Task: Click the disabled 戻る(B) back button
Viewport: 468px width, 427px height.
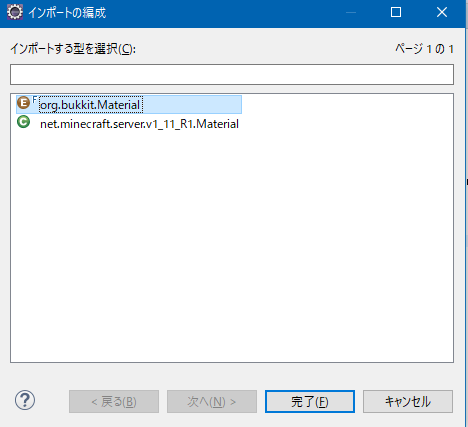Action: 114,401
